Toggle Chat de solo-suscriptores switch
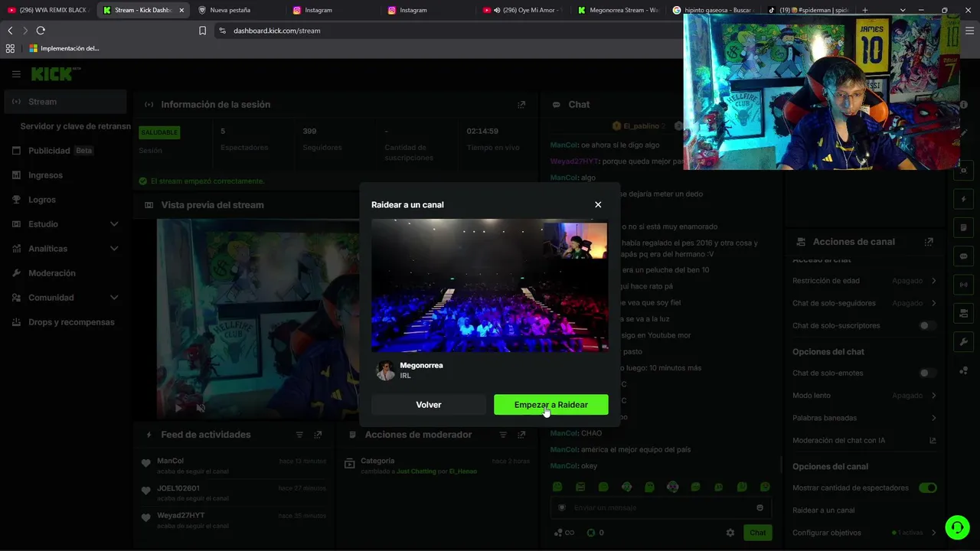Screen dimensions: 980x551 927,325
